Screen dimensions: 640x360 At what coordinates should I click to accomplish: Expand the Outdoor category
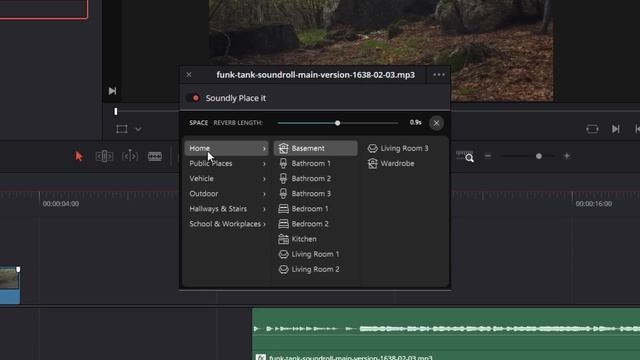point(227,193)
